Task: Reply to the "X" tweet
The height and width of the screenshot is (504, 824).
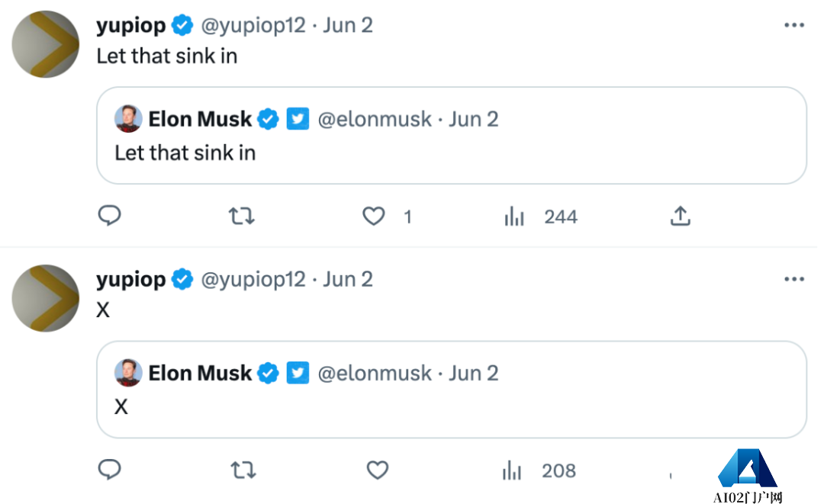Action: [x=110, y=470]
